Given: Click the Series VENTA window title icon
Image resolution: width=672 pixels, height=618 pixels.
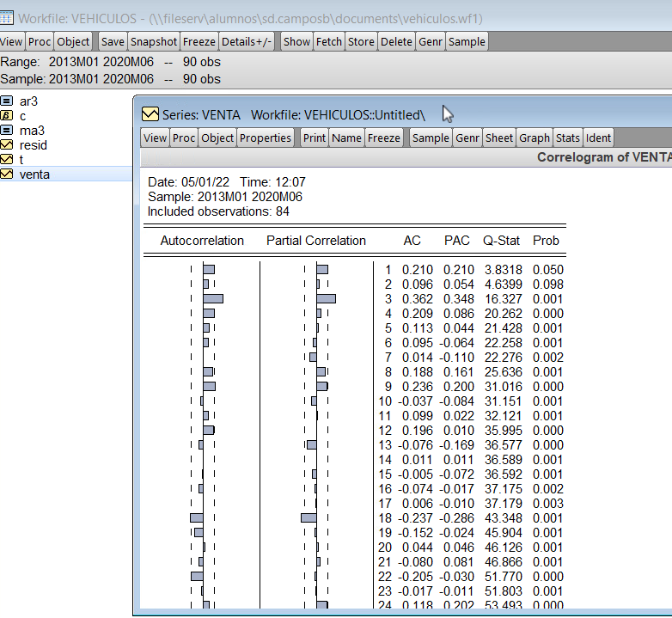Looking at the screenshot, I should (150, 114).
